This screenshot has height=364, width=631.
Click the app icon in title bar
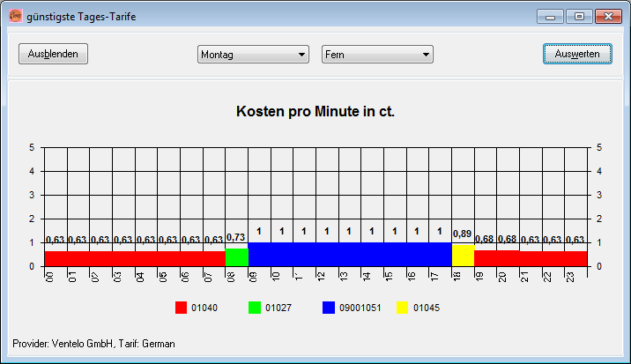point(15,15)
